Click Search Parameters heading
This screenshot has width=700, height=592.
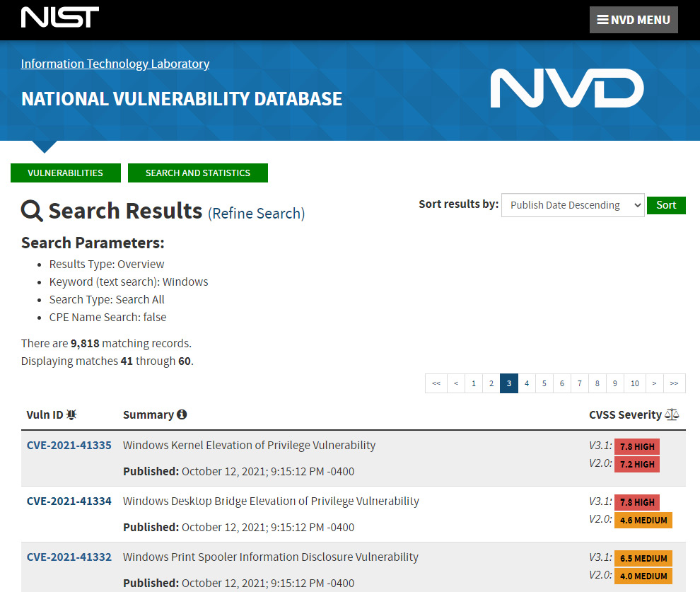93,243
